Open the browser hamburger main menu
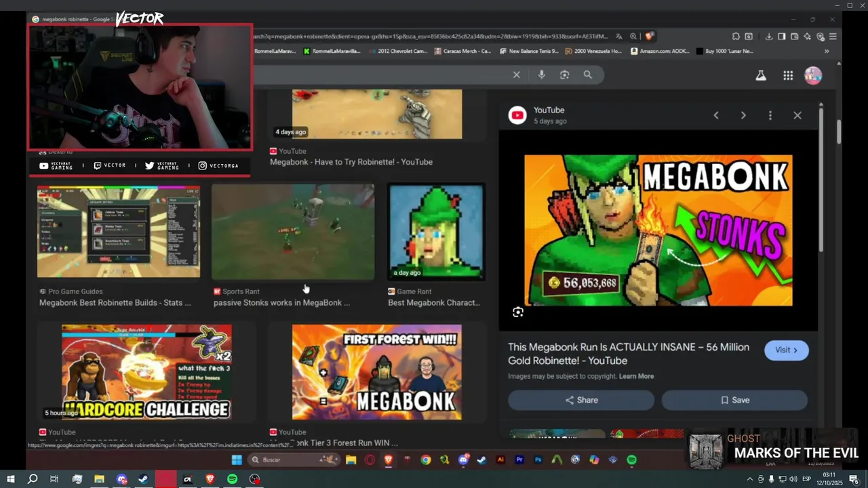The width and height of the screenshot is (868, 488). point(833,37)
